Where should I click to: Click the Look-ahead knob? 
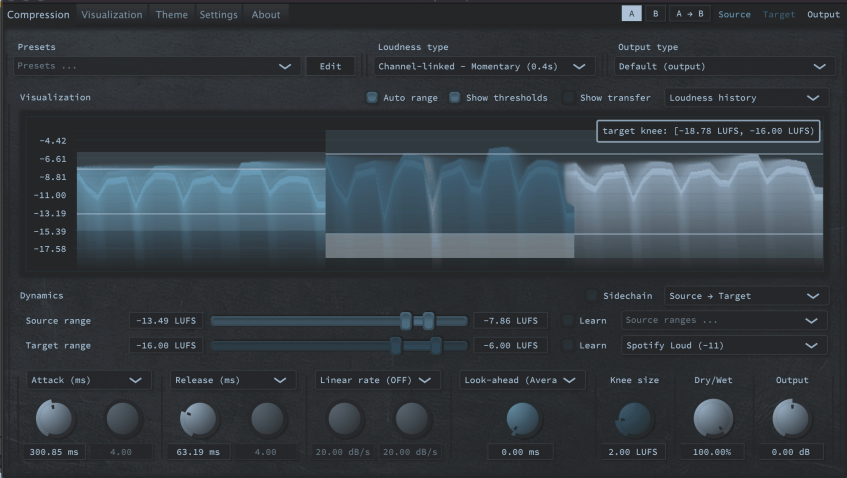coord(522,419)
